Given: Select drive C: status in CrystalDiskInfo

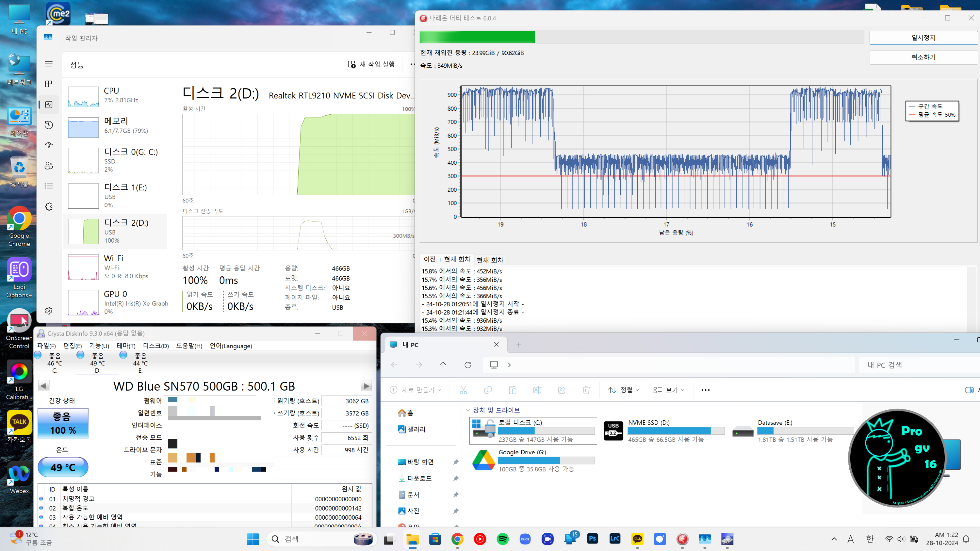Looking at the screenshot, I should [54, 363].
